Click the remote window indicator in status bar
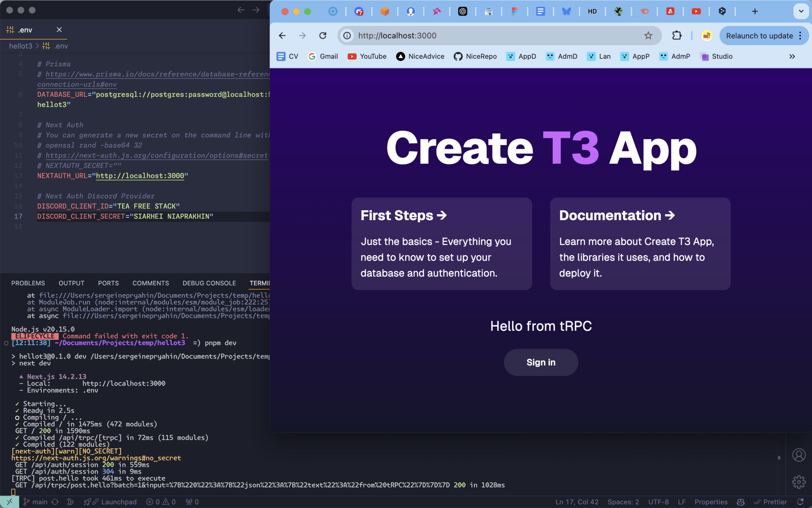This screenshot has height=508, width=812. tap(9, 502)
